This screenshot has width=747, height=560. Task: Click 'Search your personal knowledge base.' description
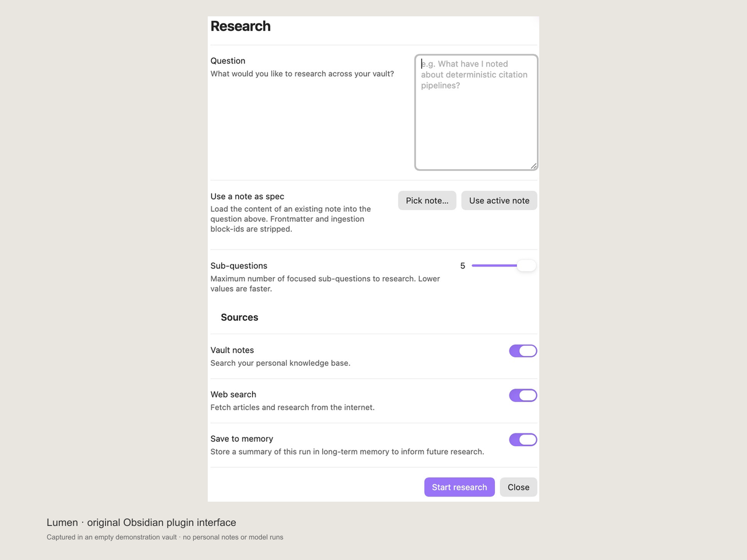(280, 363)
